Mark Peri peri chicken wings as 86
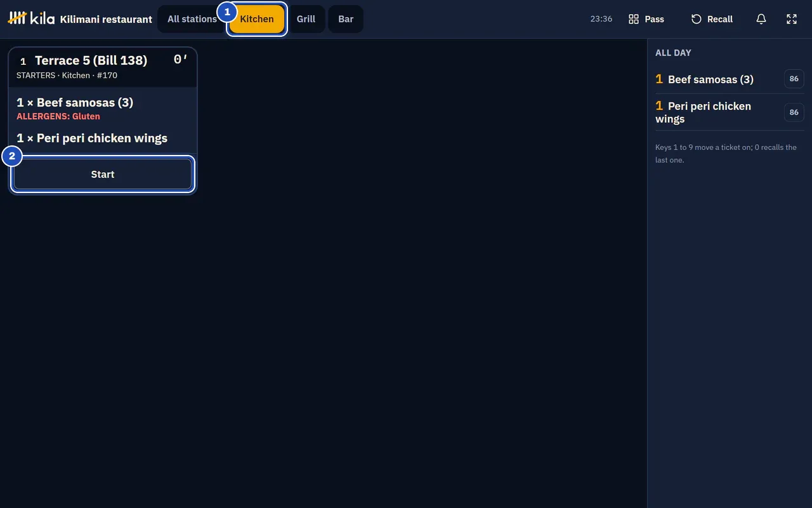 click(x=794, y=112)
